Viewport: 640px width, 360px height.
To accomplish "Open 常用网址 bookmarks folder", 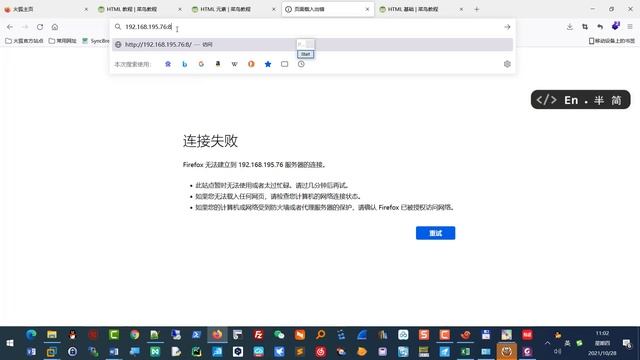I will tap(62, 41).
